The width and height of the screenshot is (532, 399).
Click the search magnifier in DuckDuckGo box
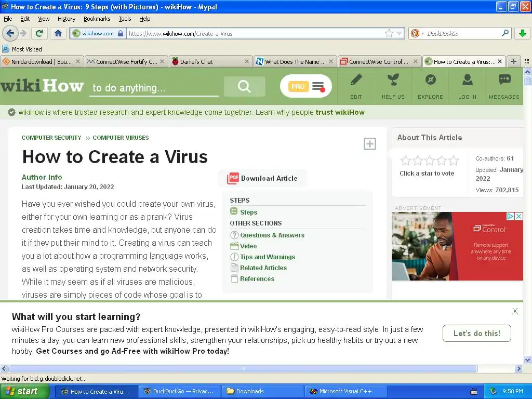[x=505, y=33]
